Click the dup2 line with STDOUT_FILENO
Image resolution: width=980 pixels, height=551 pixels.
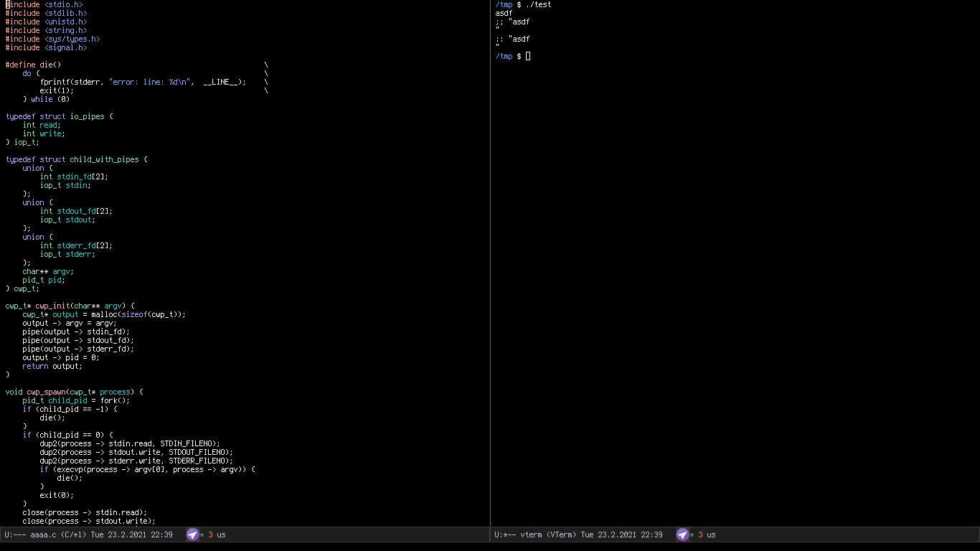pos(136,452)
